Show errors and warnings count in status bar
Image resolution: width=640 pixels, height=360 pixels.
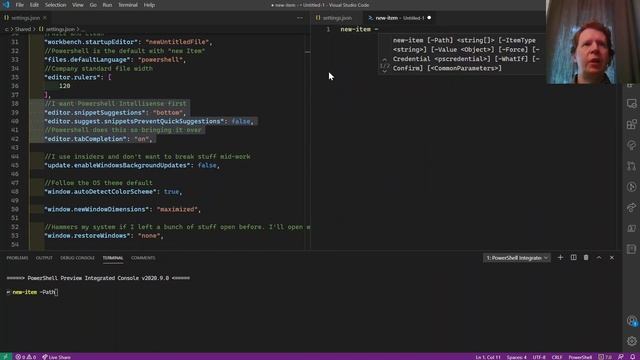(26, 357)
